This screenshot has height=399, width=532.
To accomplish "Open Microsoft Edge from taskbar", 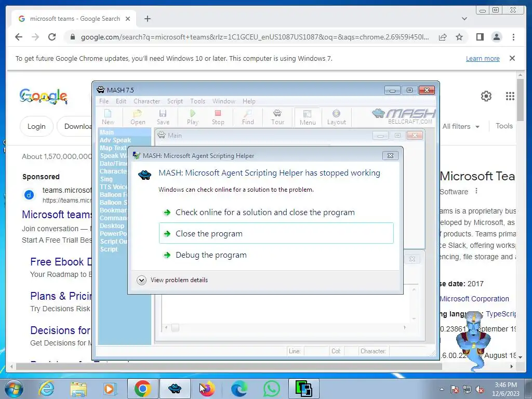I will (x=239, y=389).
